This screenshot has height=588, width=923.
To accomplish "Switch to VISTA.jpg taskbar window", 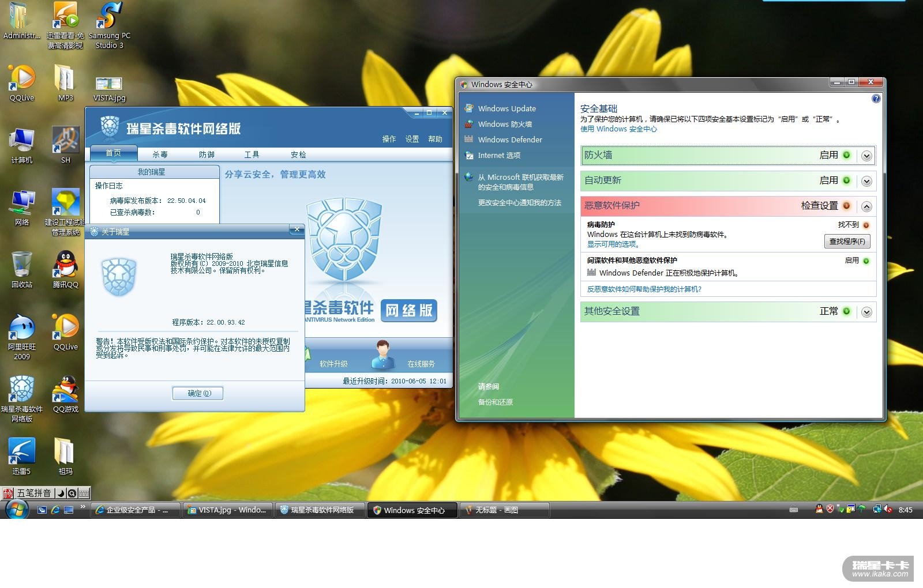I will click(227, 510).
